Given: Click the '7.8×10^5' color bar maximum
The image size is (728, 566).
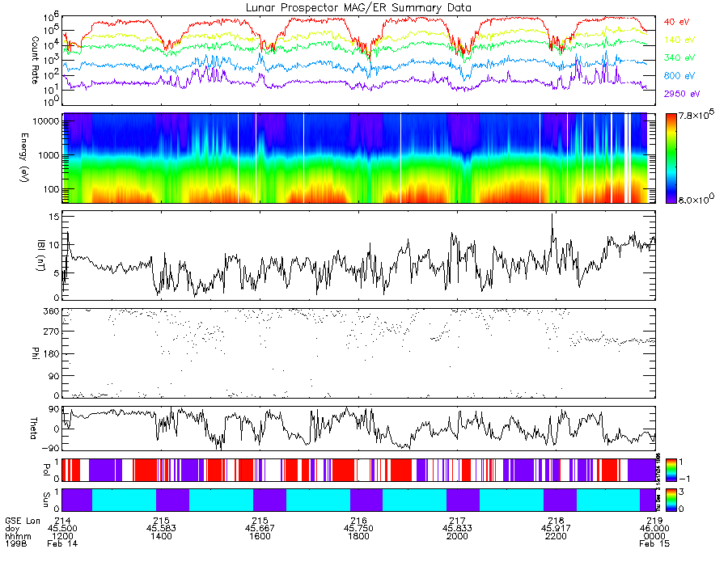Looking at the screenshot, I should tap(696, 115).
